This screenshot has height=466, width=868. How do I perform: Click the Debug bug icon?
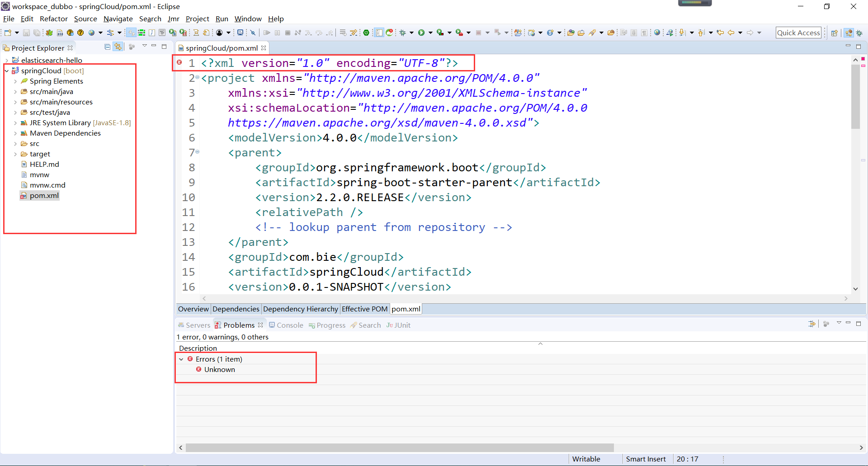tap(402, 33)
